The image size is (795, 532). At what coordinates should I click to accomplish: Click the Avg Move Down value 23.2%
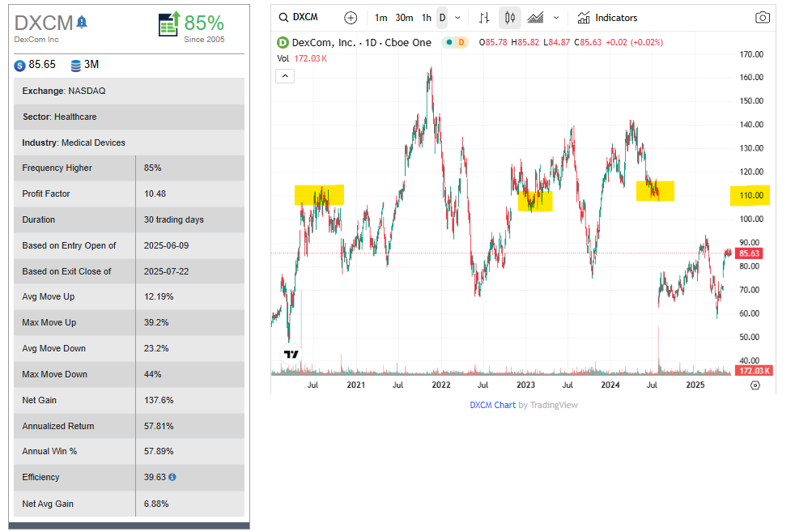point(156,348)
